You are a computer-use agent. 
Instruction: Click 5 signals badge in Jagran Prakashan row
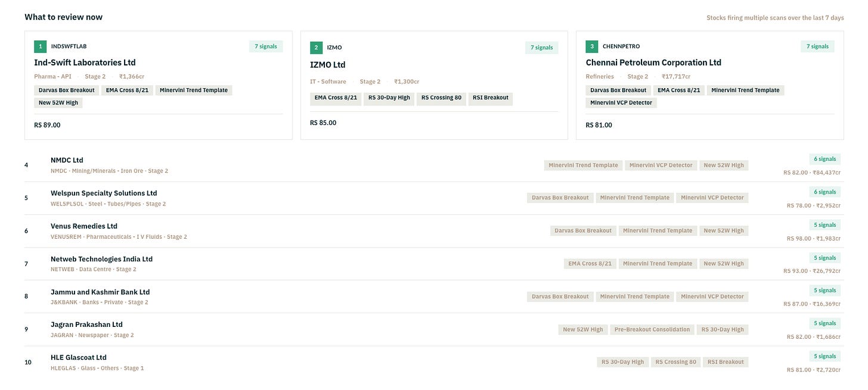pos(825,323)
